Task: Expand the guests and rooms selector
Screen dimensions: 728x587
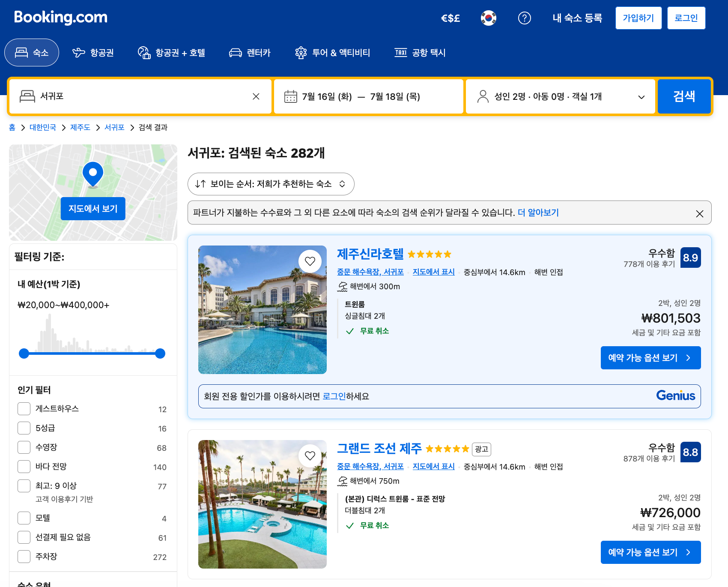Action: [x=561, y=96]
